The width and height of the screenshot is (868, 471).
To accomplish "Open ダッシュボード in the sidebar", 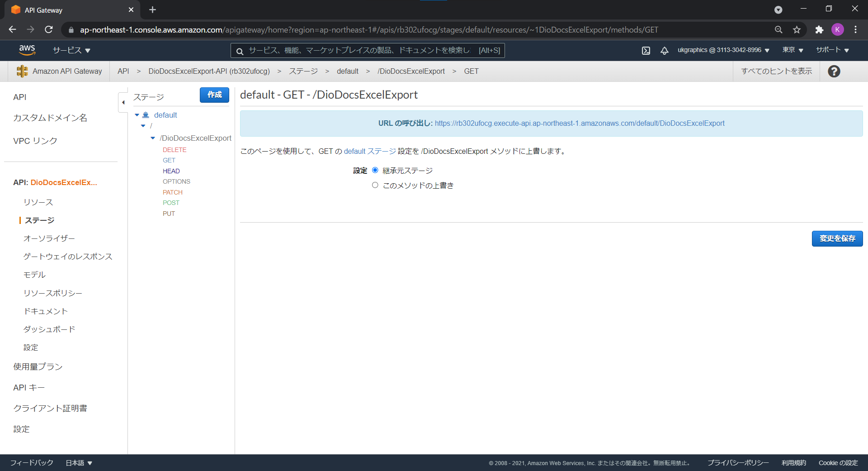I will pyautogui.click(x=49, y=329).
